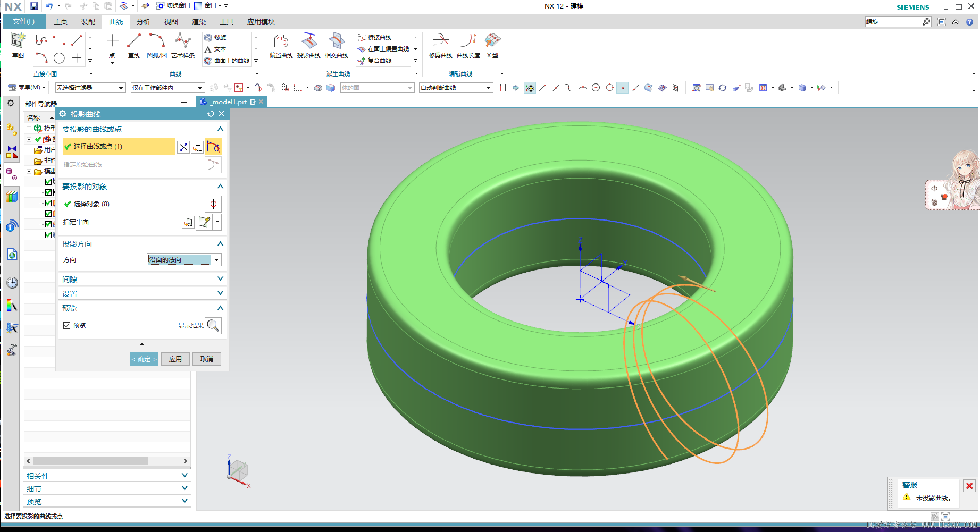Open the 无选择过滤器 selection filter dropdown
Screen dimensions: 980x532
pos(90,88)
